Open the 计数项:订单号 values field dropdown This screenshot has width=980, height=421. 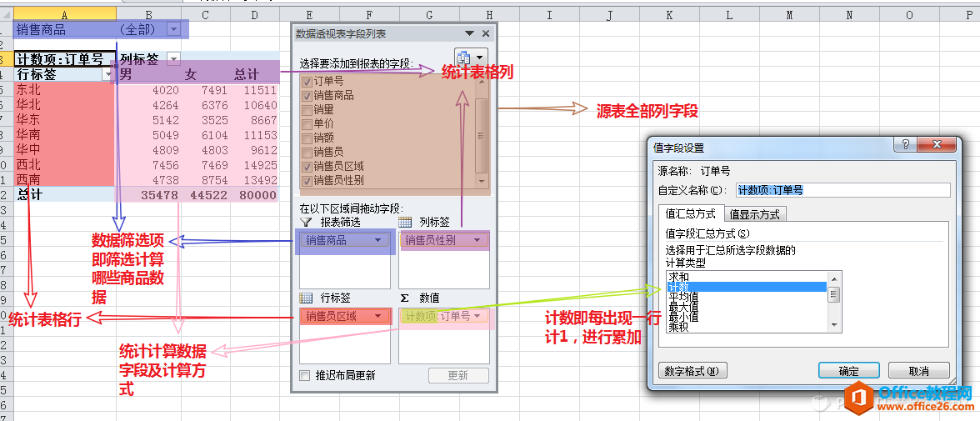[x=477, y=317]
